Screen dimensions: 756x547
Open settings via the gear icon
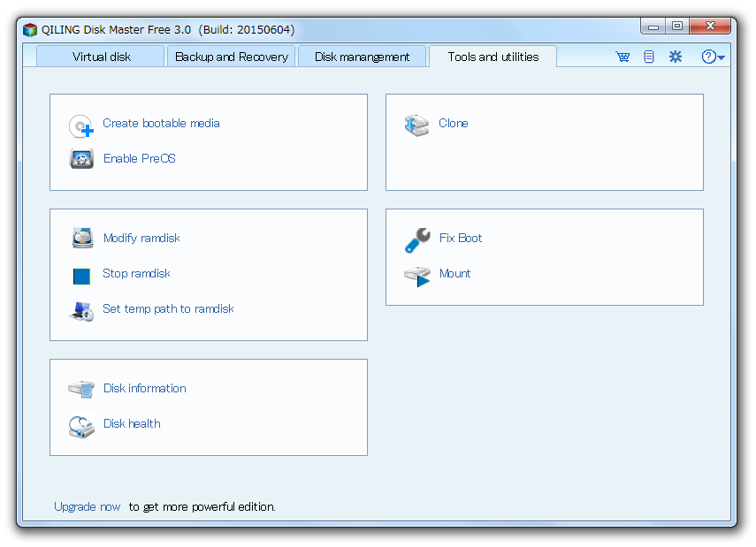pos(676,57)
